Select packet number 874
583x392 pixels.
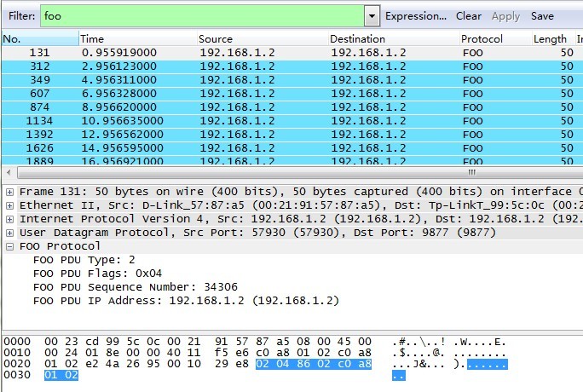[291, 107]
